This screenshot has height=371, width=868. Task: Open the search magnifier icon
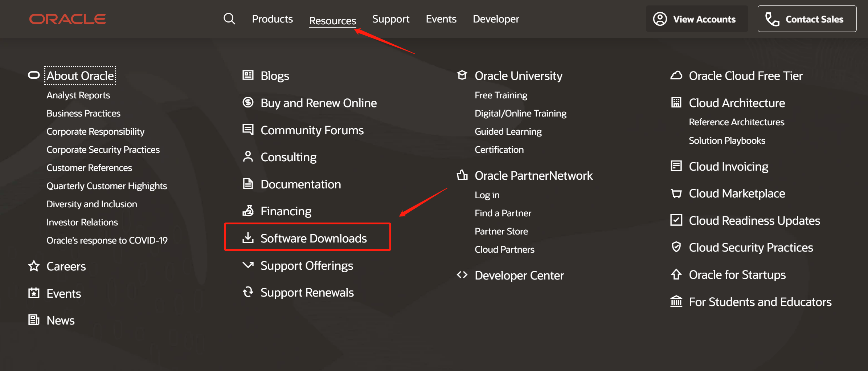229,19
